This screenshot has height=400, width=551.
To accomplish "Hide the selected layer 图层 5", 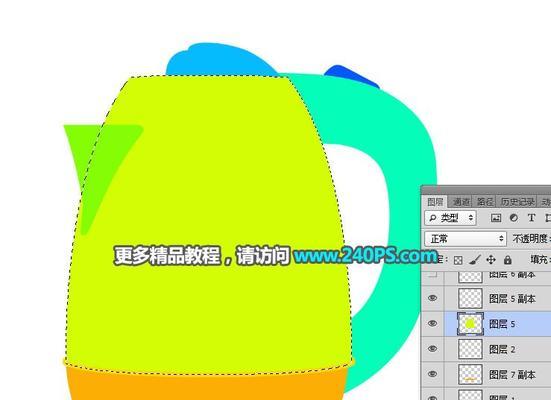I will 433,324.
